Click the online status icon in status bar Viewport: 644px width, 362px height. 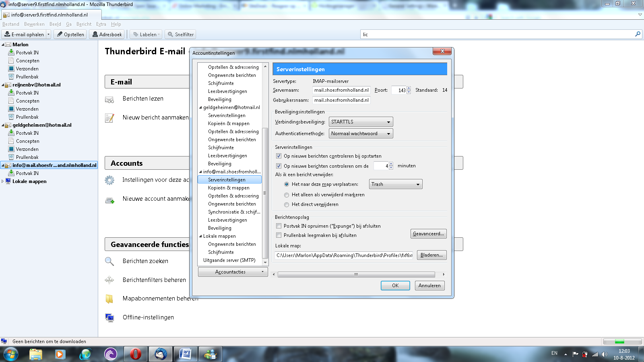point(4,341)
